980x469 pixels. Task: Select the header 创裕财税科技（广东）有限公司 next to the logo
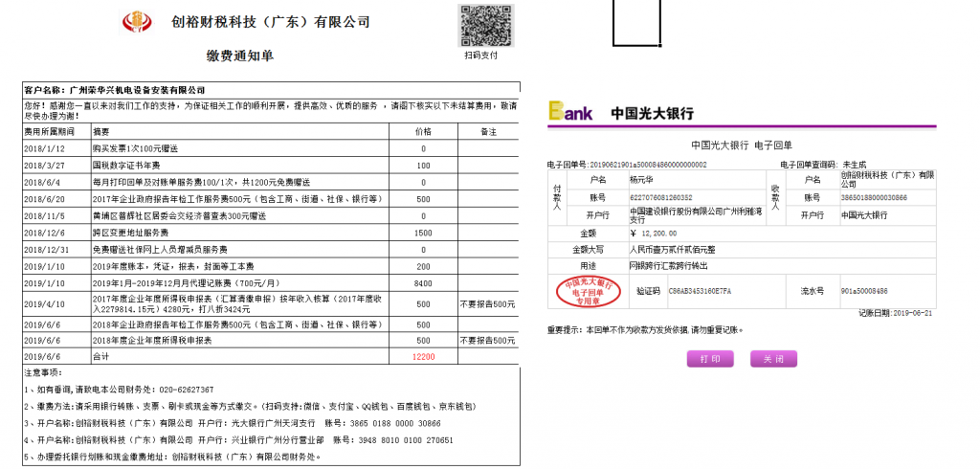[x=271, y=23]
